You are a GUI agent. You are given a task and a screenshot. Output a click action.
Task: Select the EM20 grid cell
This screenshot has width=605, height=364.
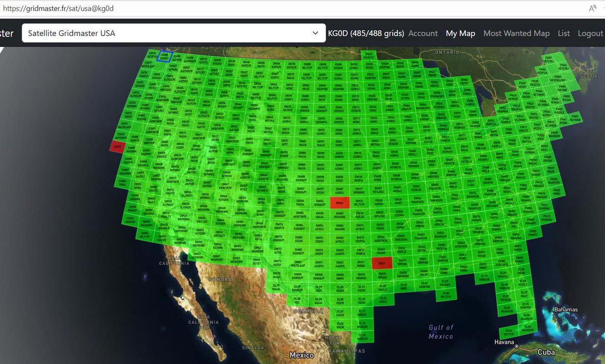point(382,275)
